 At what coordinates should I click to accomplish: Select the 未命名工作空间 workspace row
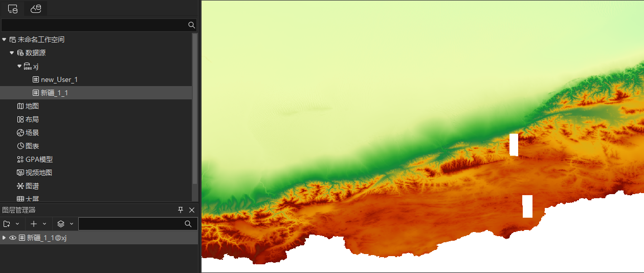[x=96, y=39]
